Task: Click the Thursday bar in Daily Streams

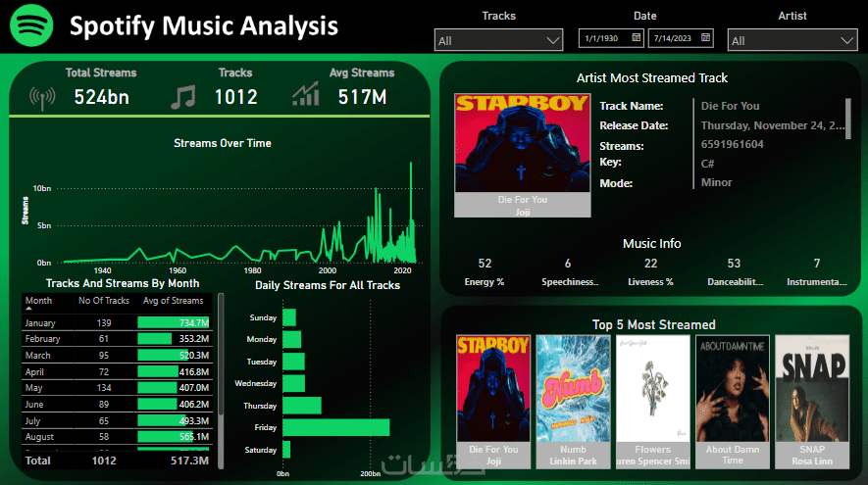Action: (302, 406)
